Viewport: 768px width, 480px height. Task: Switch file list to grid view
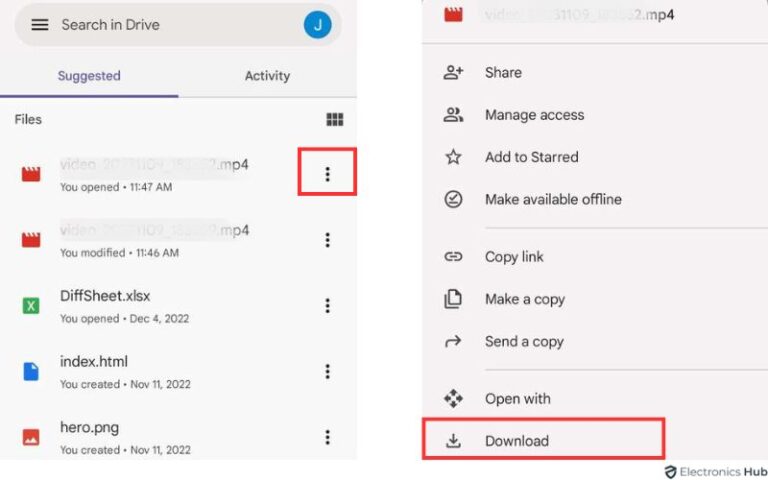(335, 119)
